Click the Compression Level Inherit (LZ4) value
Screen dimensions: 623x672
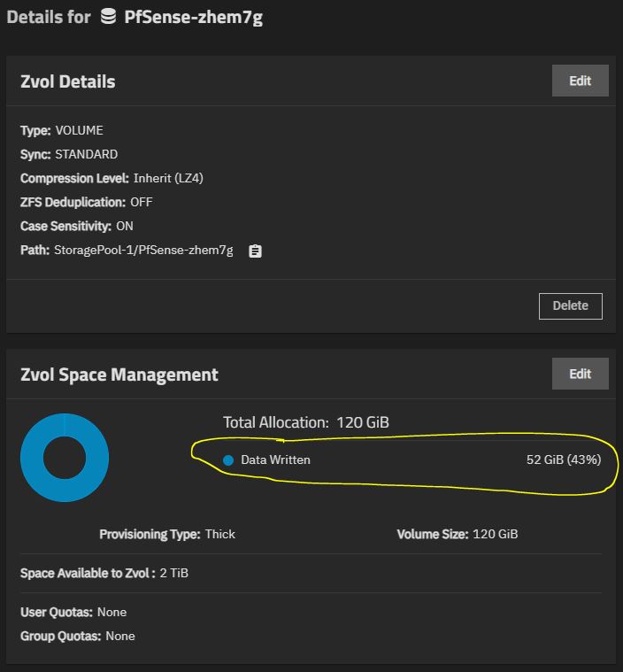coord(168,178)
